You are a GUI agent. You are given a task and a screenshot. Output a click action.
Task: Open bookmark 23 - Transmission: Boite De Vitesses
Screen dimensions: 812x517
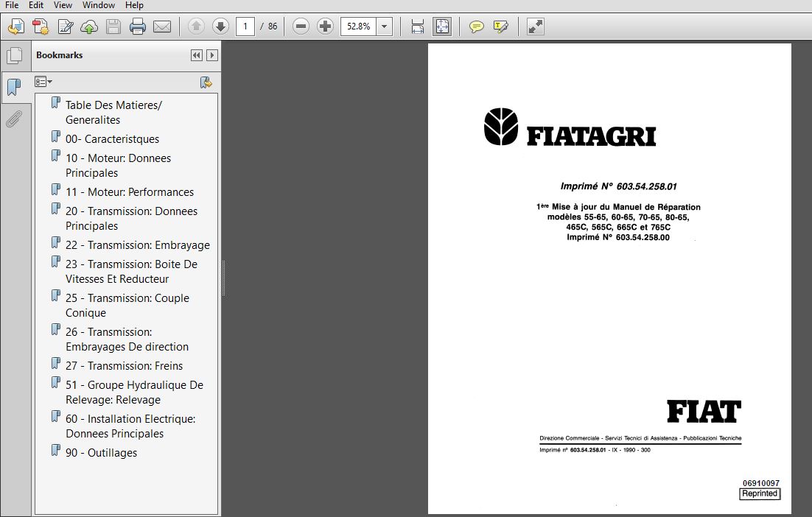[x=132, y=272]
